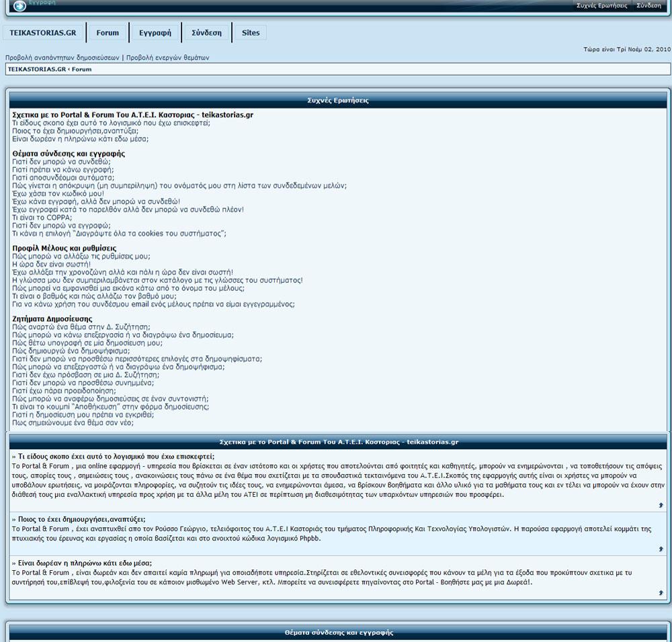Open the TEIKASTORIAS.GR tab
This screenshot has width=672, height=642.
point(43,32)
